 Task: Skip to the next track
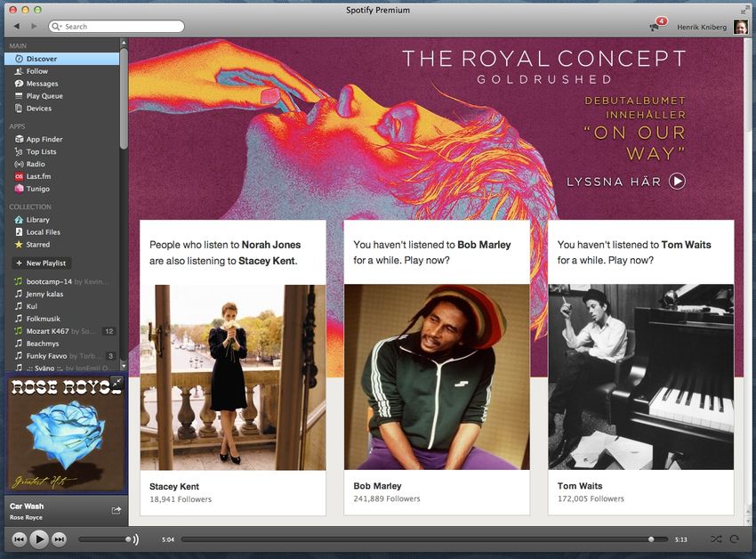pyautogui.click(x=59, y=539)
